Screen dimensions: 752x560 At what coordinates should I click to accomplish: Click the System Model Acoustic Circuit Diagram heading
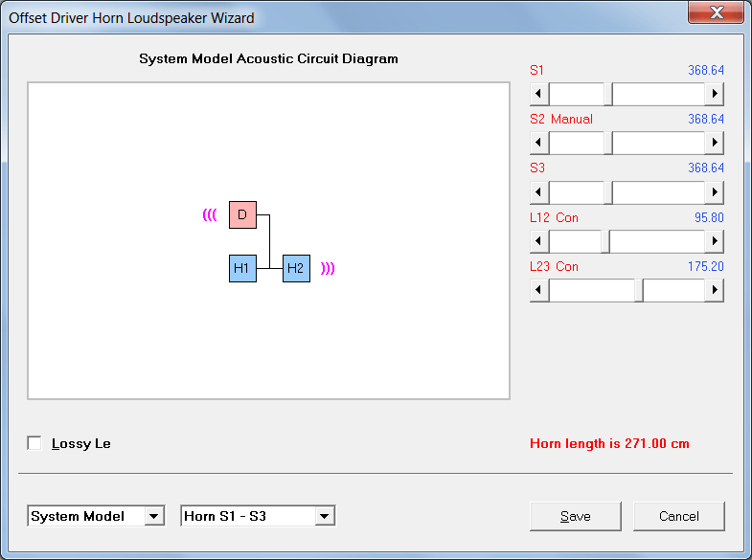coord(268,59)
